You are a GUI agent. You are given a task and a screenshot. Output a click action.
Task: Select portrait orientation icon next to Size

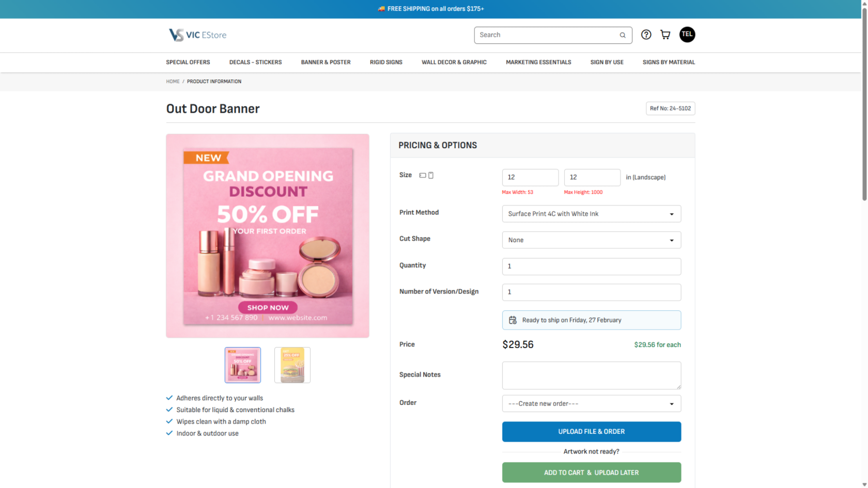click(x=431, y=176)
